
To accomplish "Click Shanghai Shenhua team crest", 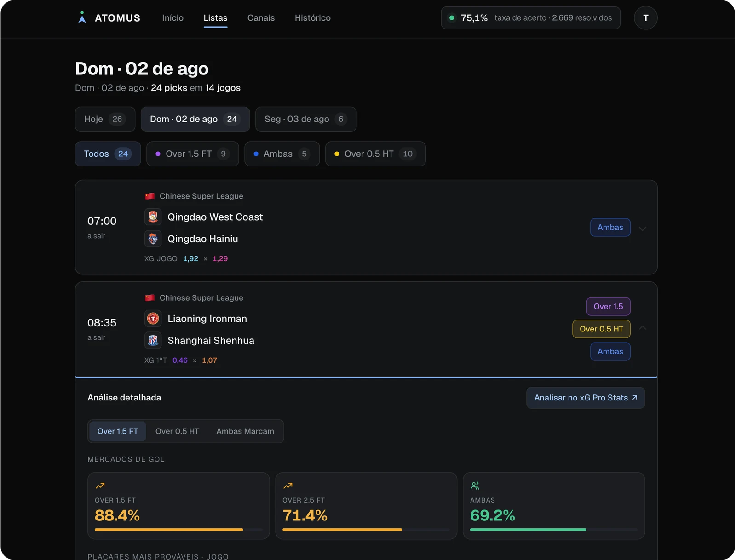I will (x=153, y=340).
